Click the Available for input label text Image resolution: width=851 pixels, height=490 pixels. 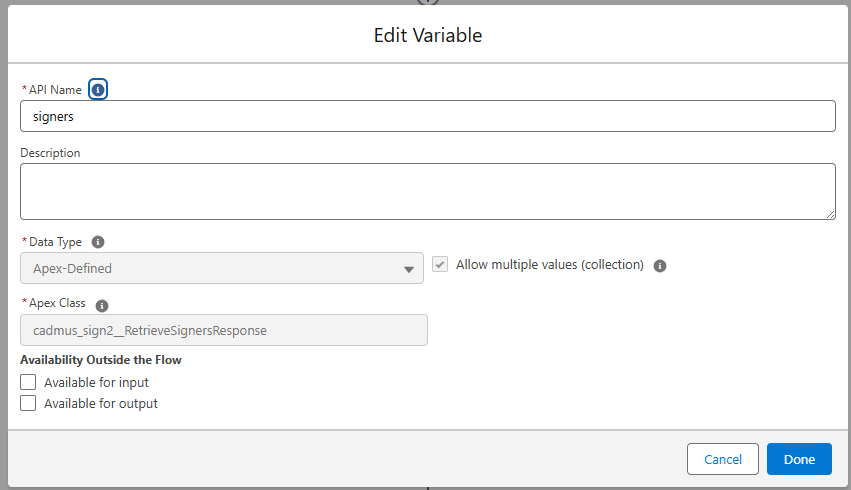coord(96,383)
